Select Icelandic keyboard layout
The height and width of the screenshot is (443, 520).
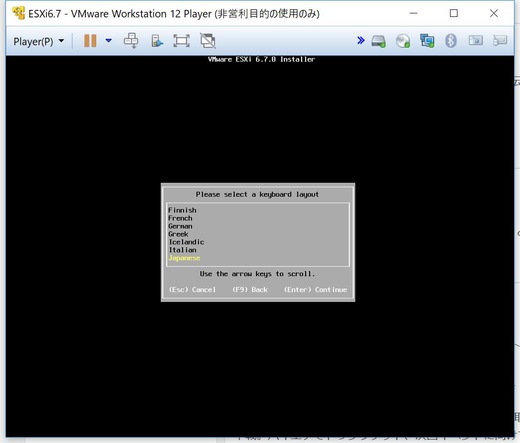[186, 242]
